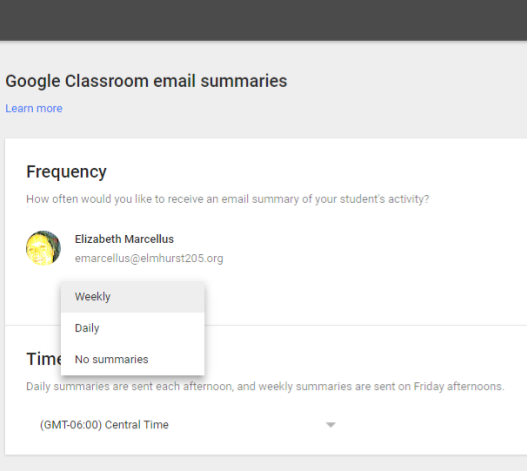Click the dark gray top header bar

coord(263,20)
